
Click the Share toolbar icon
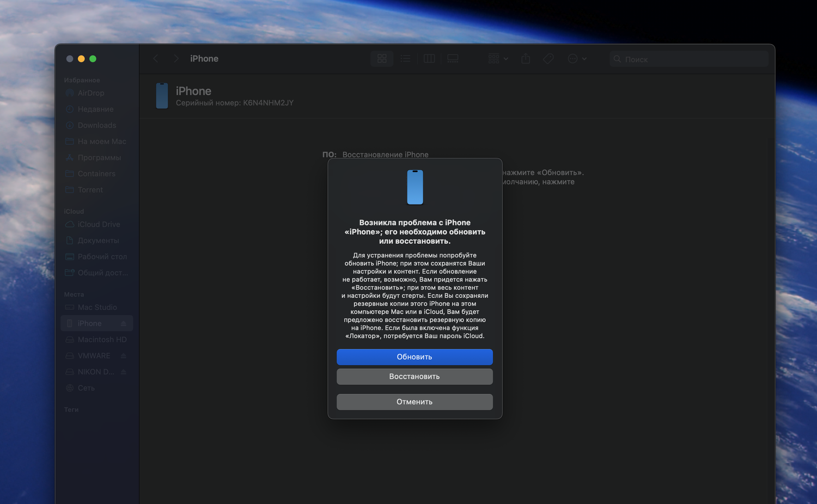pos(526,59)
